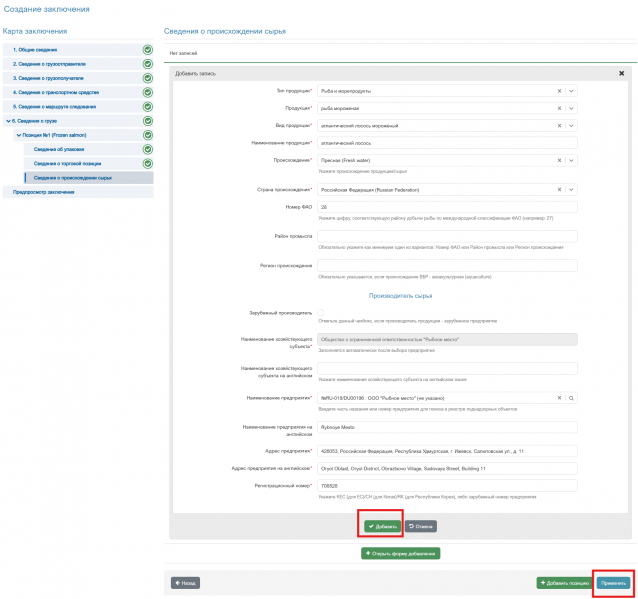638x599 pixels.
Task: Click 'Открыть форму добавления' button
Action: point(401,553)
